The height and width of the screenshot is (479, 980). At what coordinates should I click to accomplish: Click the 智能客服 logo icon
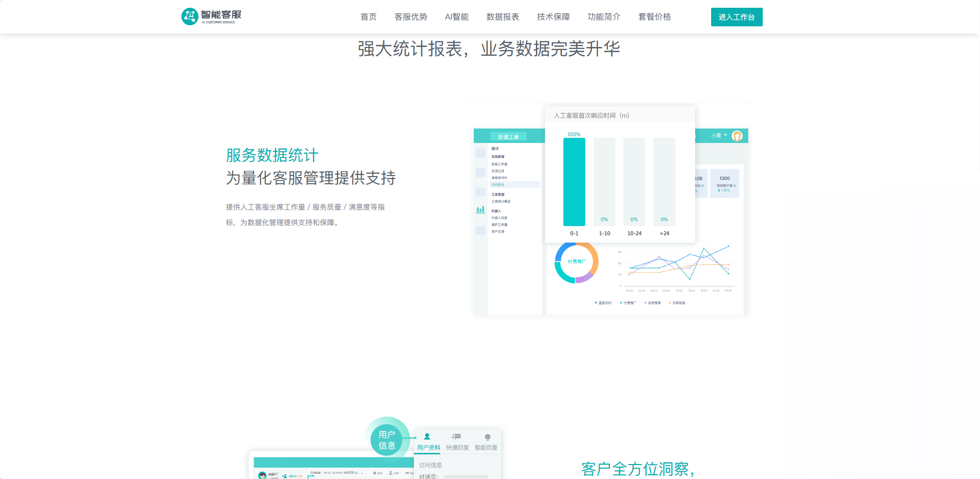pyautogui.click(x=190, y=17)
